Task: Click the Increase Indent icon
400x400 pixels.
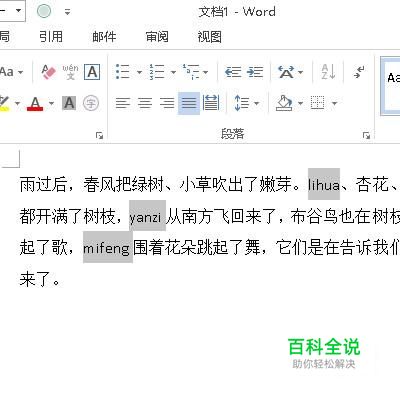Action: point(255,72)
